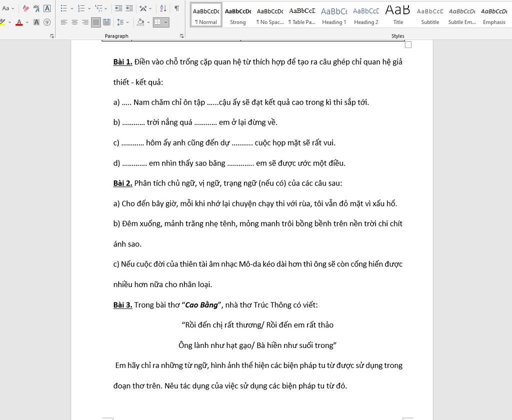The image size is (512, 420).
Task: Click the sentence 'a) Cho đến bây giờ'
Action: (255, 203)
